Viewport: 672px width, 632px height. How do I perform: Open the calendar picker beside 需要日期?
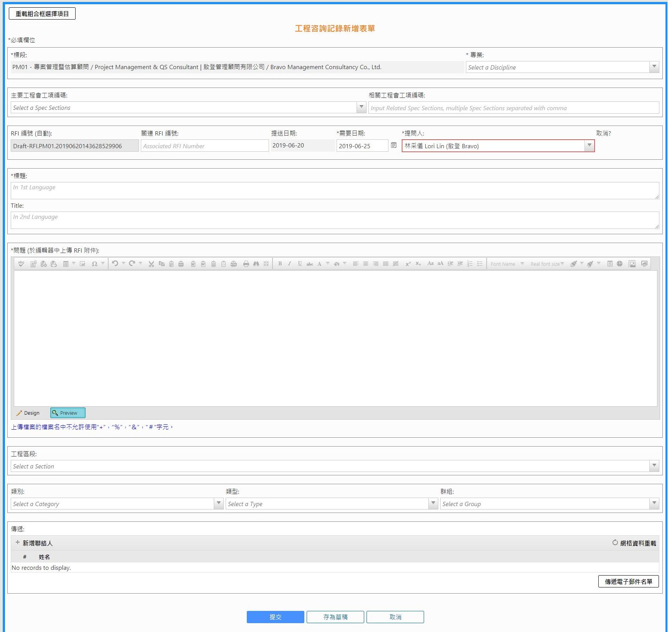(394, 145)
